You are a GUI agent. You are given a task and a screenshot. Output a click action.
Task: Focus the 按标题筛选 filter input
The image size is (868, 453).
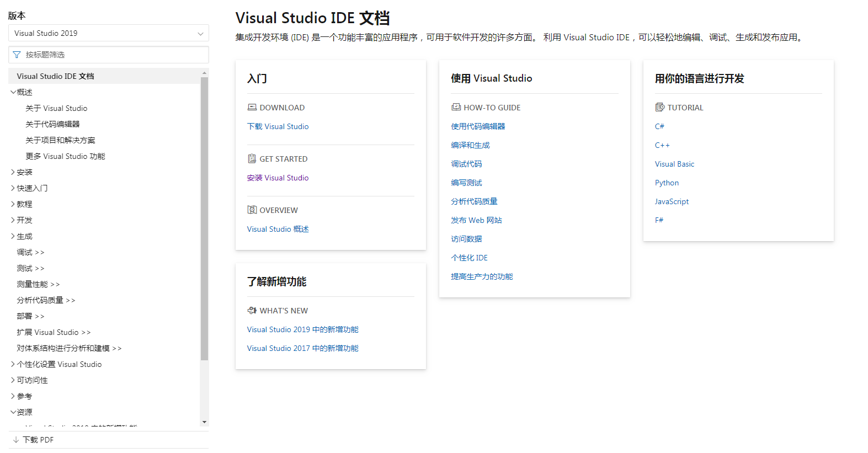pos(109,55)
